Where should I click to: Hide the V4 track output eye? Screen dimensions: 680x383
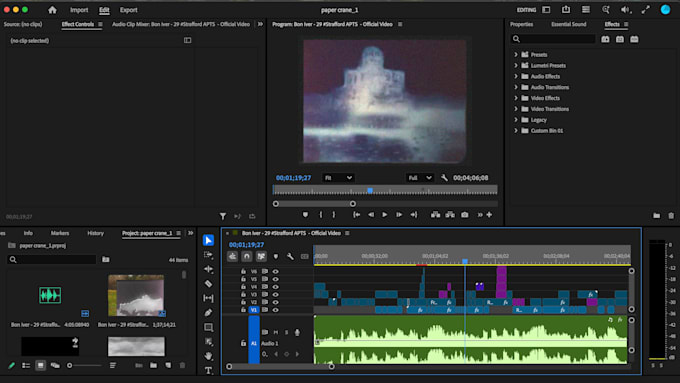(x=275, y=287)
